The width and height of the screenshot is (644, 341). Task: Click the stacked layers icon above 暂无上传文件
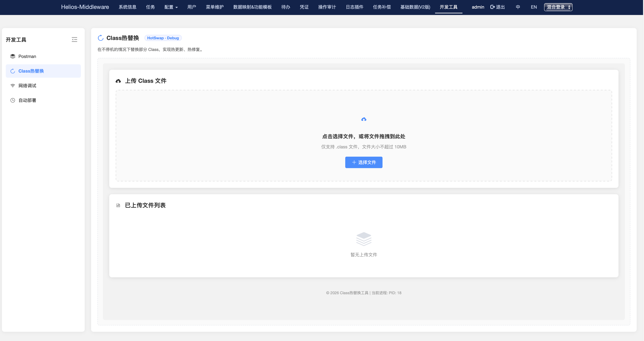(364, 239)
